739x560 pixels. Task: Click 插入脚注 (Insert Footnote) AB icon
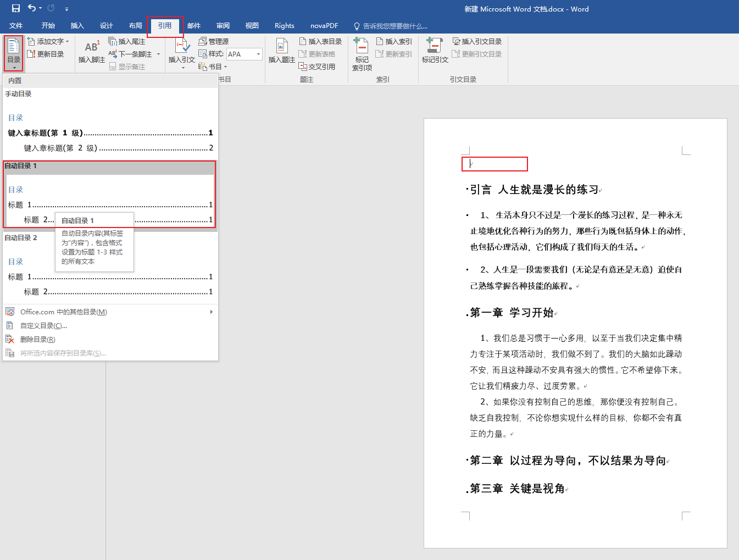92,52
